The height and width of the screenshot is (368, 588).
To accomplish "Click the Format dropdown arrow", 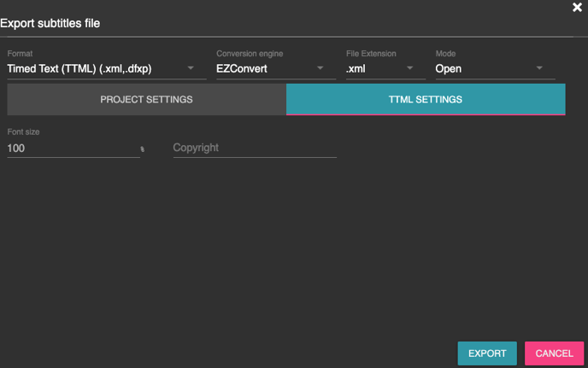I will click(191, 68).
